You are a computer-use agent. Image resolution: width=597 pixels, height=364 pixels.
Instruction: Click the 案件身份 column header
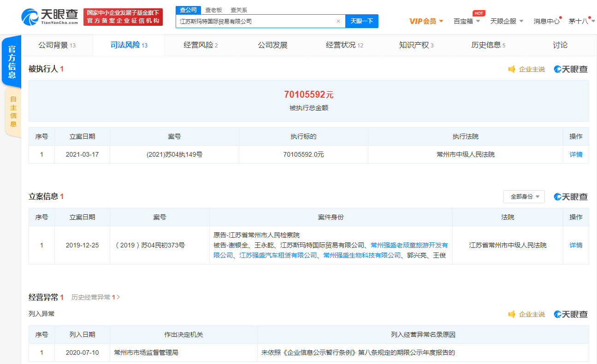coord(331,217)
